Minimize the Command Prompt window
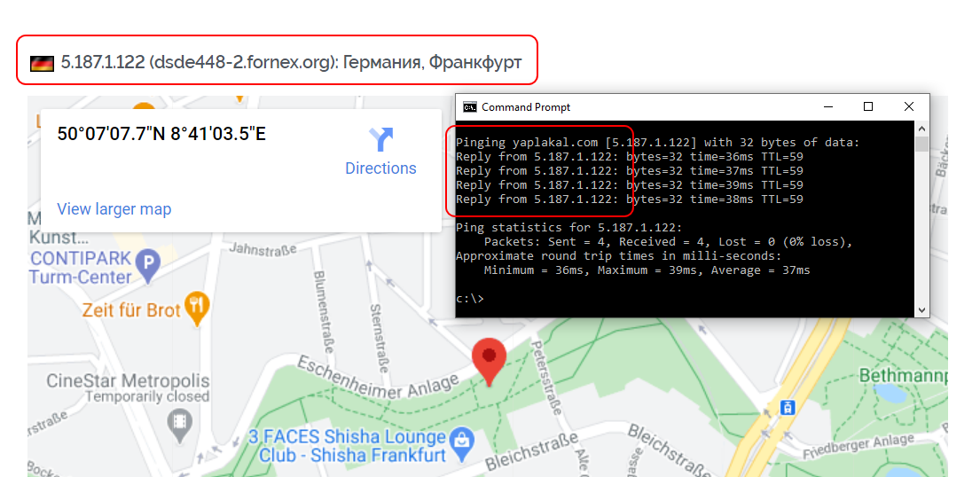 827,107
